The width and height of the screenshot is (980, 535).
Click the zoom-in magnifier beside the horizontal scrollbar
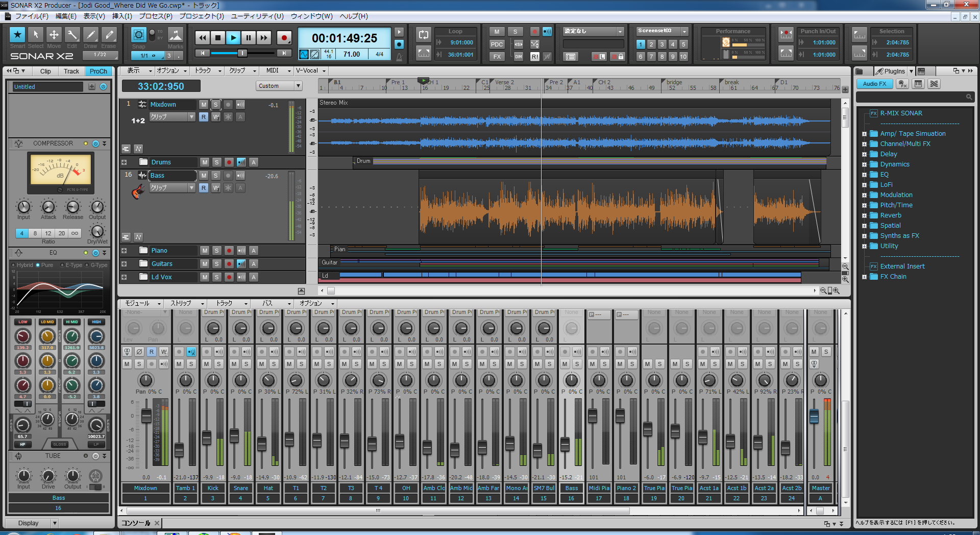[x=836, y=290]
